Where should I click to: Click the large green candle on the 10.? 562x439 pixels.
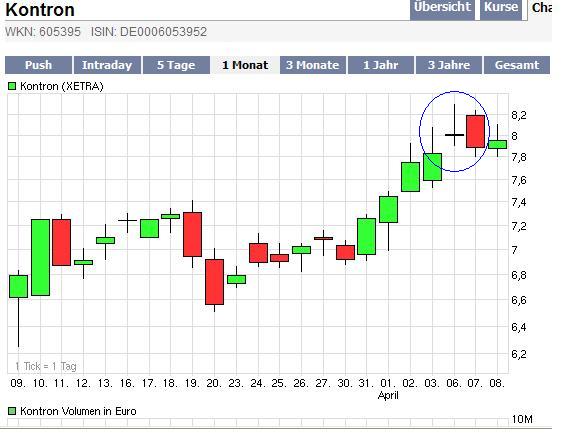click(41, 257)
